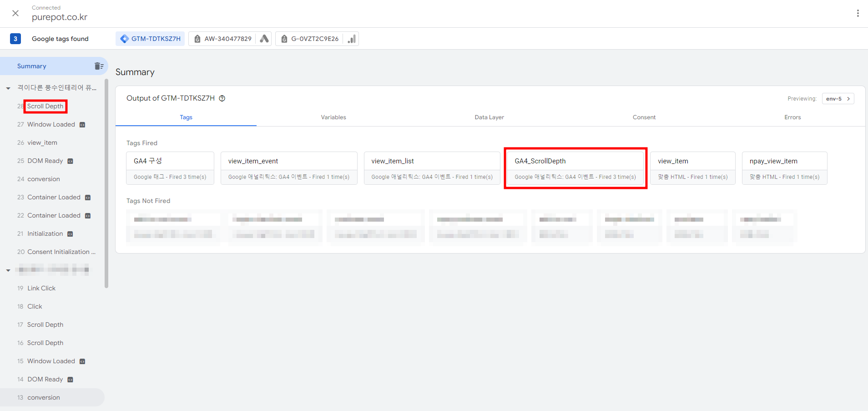Click the sidebar vertical scrollbar
The image size is (868, 411).
106,183
